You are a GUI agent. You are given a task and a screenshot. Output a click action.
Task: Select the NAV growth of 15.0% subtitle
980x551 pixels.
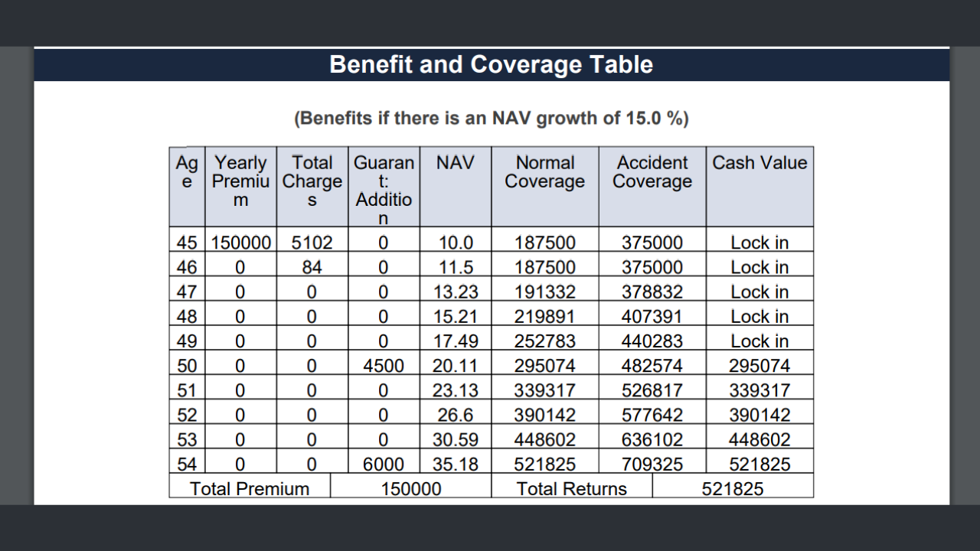(x=491, y=119)
